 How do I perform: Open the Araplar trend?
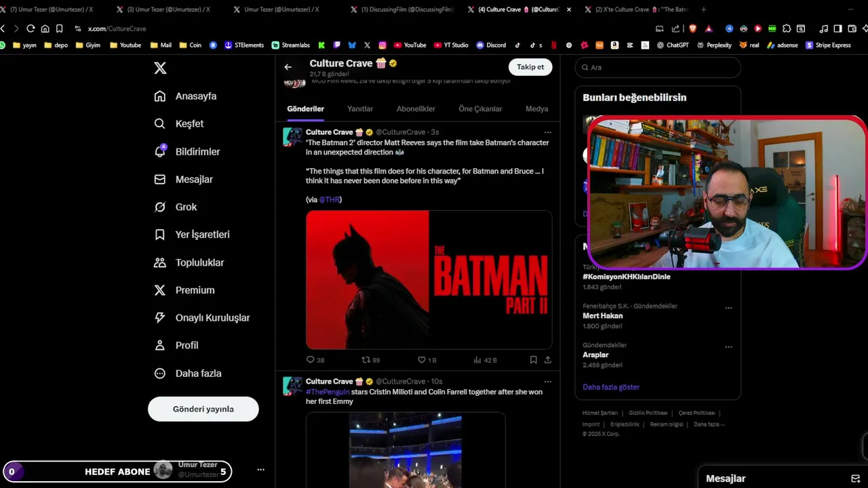pos(595,355)
